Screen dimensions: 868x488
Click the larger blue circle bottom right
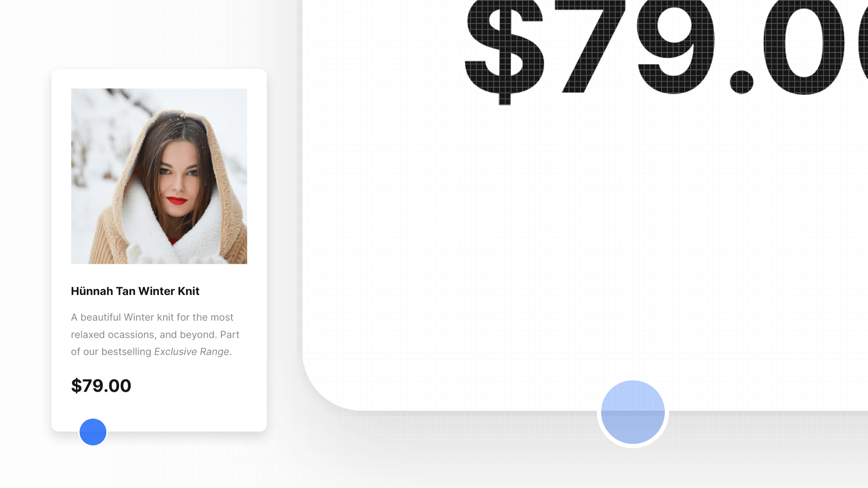(633, 413)
